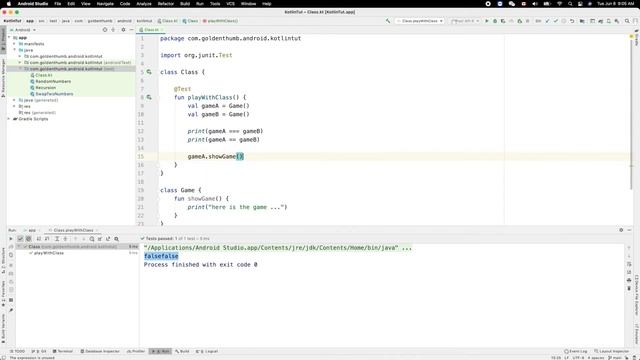Hide the Project panel with the minus icon
This screenshot has width=640, height=360.
131,30
